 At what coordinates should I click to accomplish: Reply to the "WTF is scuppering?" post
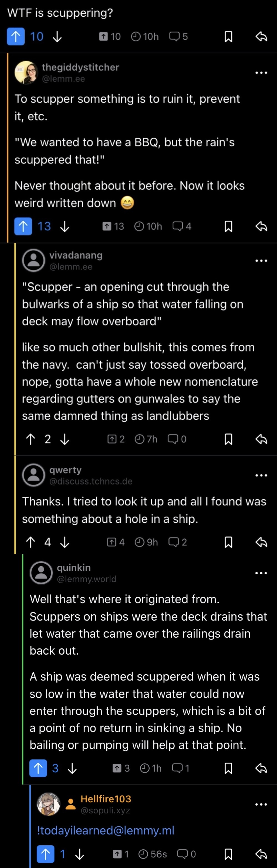261,36
